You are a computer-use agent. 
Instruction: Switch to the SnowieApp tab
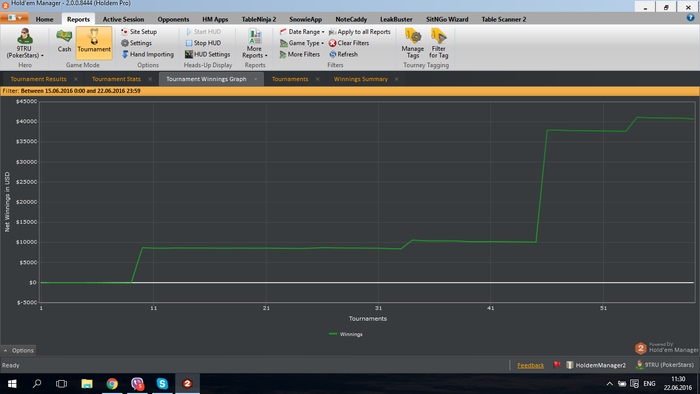click(305, 19)
